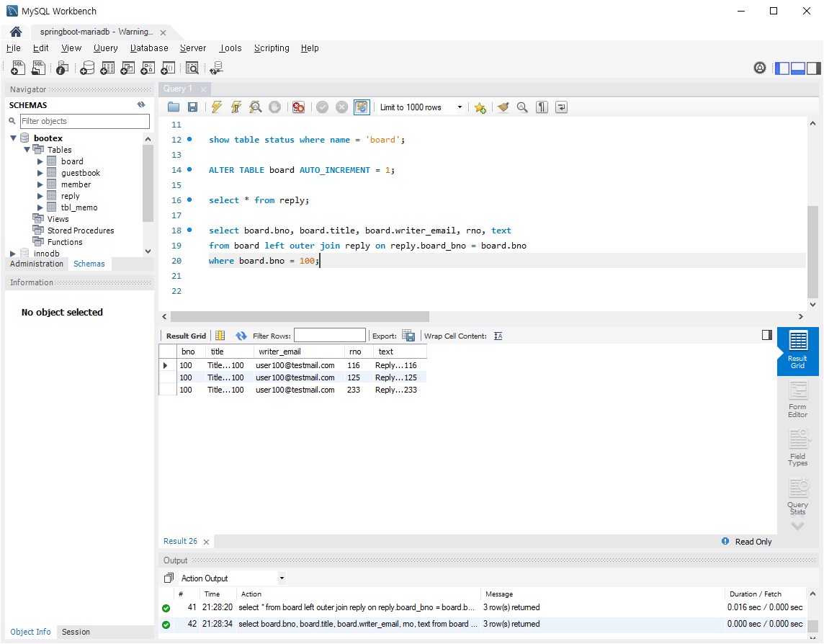Open the Form Editor result view
Image resolution: width=824 pixels, height=644 pixels.
[x=797, y=399]
